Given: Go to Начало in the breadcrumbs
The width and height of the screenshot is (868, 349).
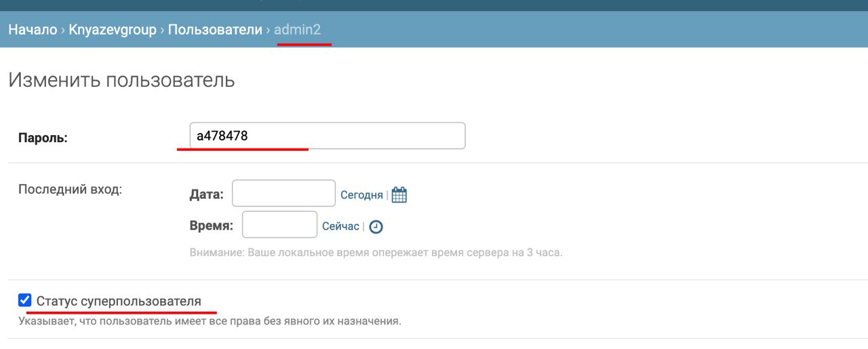Looking at the screenshot, I should point(33,30).
